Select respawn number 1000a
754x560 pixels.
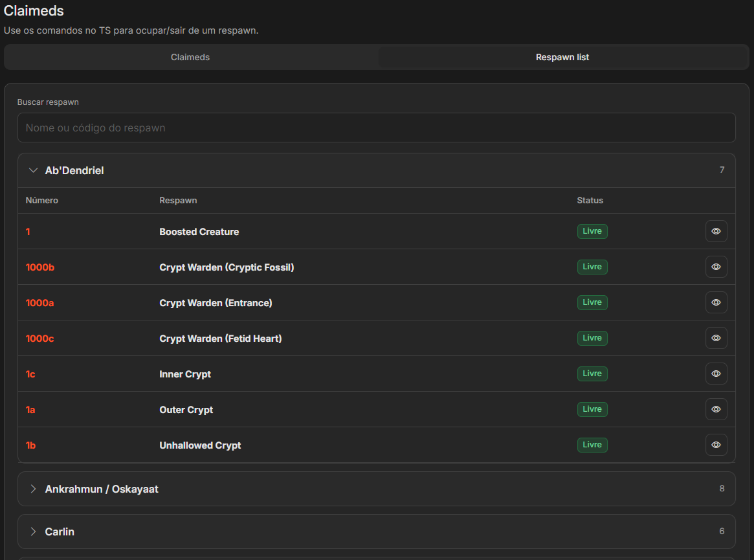click(40, 303)
